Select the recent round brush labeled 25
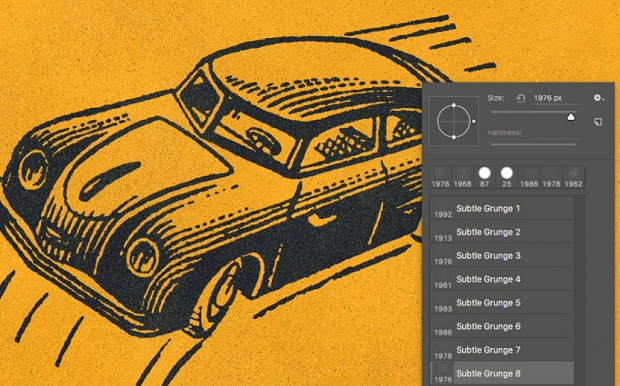 [507, 177]
